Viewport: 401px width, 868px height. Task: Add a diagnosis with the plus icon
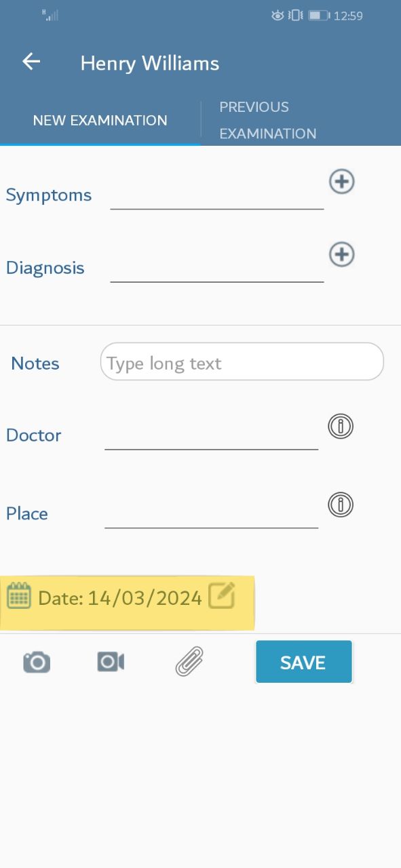pos(342,254)
